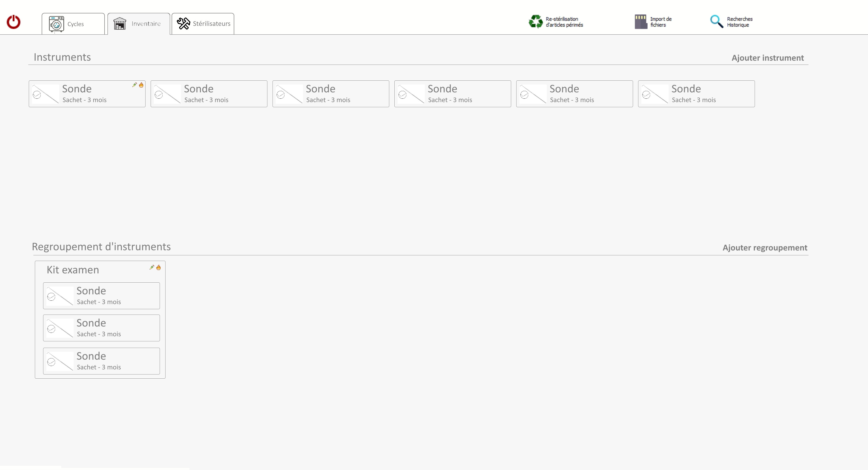
Task: Click the Recherches Historique magnifier icon
Action: [716, 21]
